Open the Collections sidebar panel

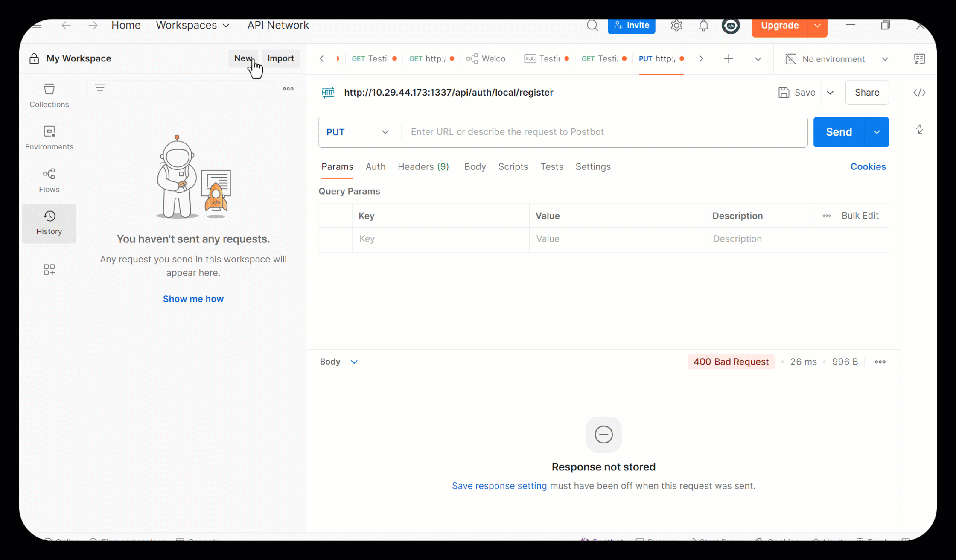(49, 96)
